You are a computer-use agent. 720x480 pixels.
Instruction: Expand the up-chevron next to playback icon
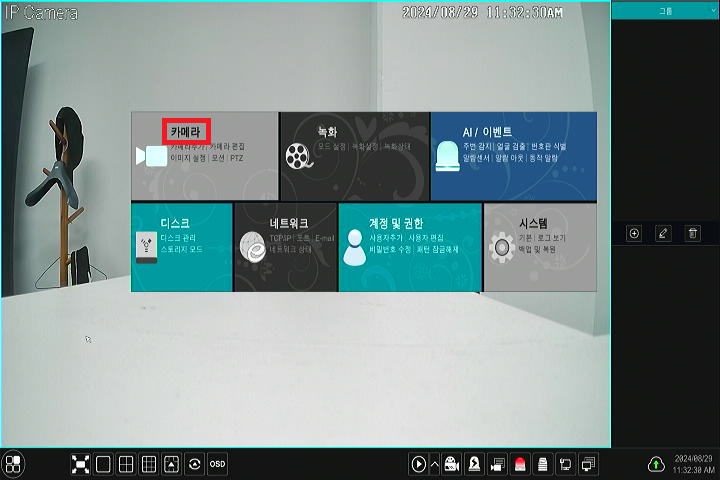point(434,464)
